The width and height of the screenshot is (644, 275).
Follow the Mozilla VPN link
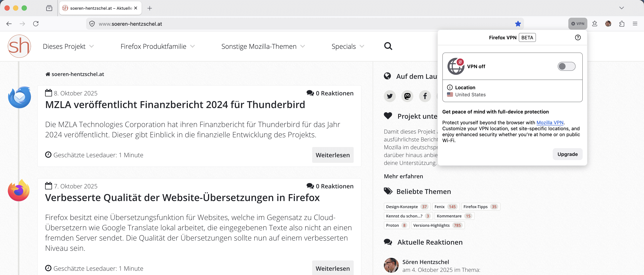550,122
